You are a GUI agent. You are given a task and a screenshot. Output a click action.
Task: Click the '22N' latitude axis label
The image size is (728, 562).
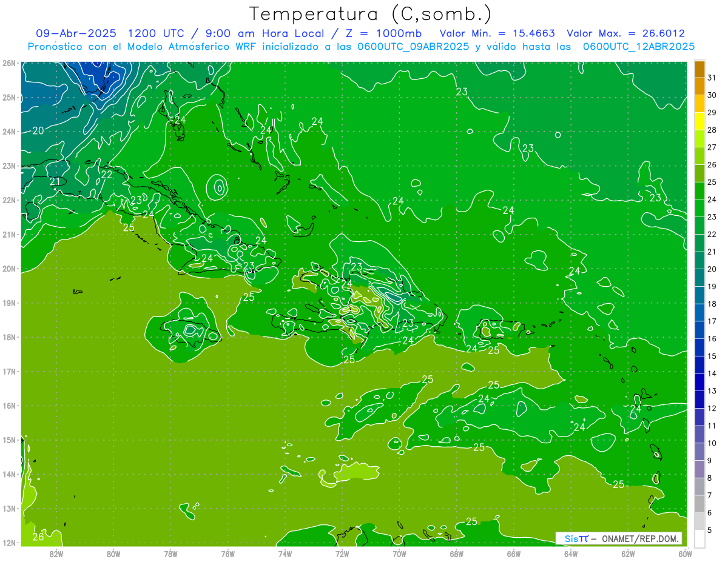[8, 200]
